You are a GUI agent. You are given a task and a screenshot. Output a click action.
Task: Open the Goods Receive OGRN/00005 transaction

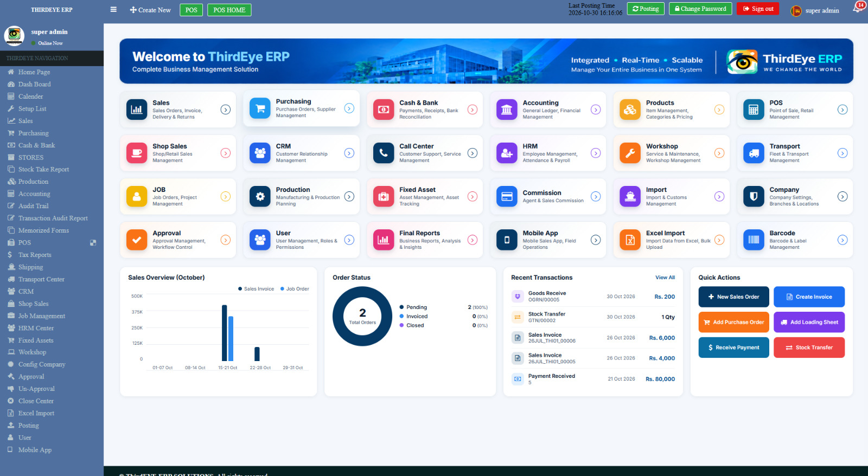(x=593, y=297)
